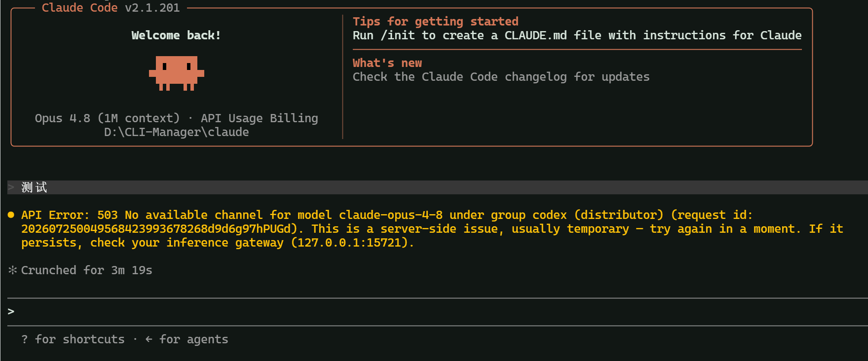Click the prompt chevron in input box
The image size is (868, 361).
click(x=11, y=311)
